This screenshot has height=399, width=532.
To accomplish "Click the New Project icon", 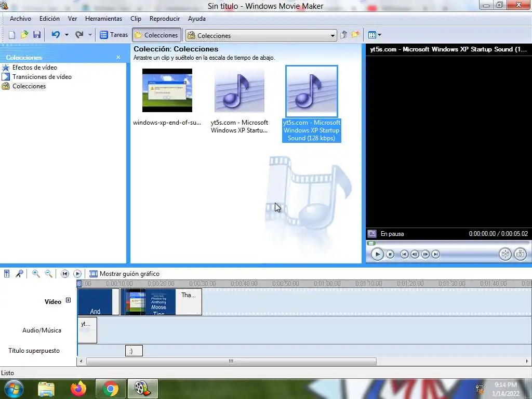I will [12, 35].
